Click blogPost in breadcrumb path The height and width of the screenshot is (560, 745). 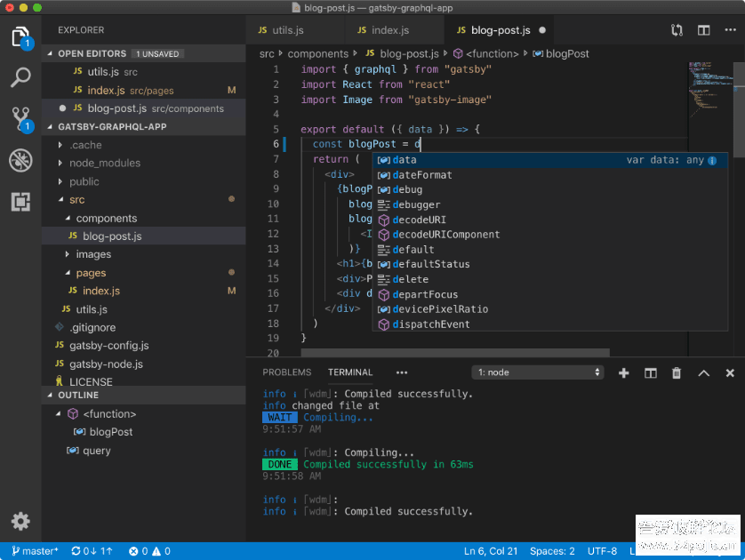click(561, 54)
